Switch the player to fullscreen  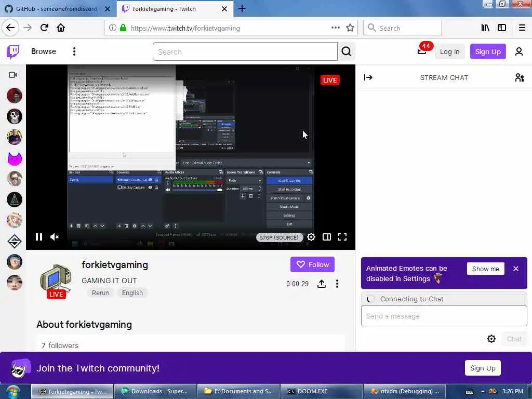click(x=342, y=237)
